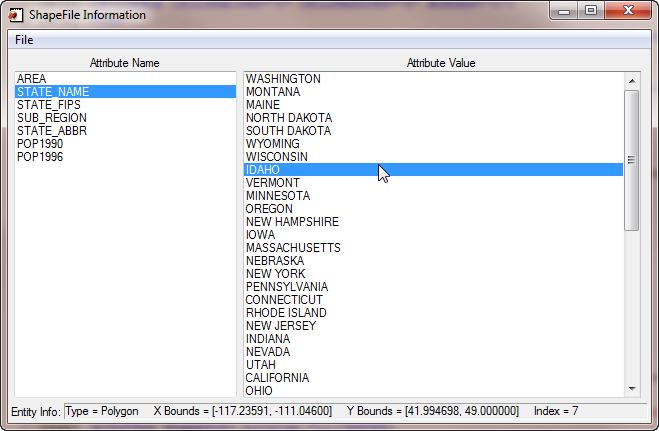Click the scrollbar up arrow
Image resolution: width=659 pixels, height=431 pixels.
[632, 81]
